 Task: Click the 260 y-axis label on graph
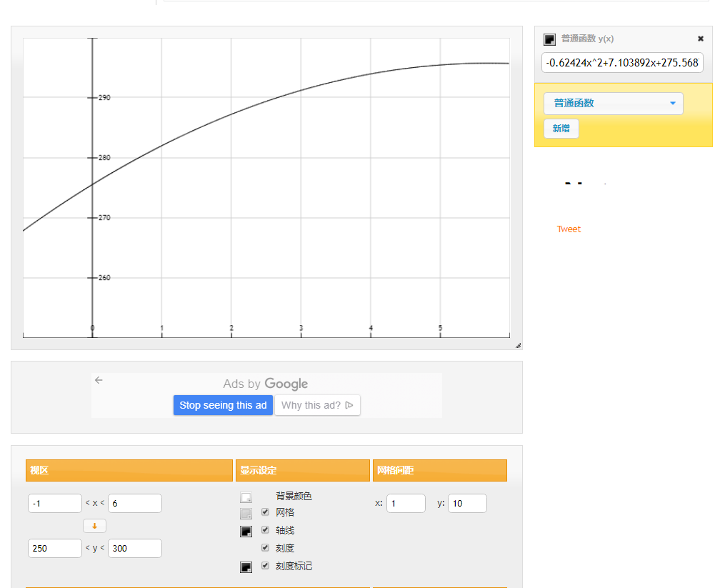click(x=104, y=278)
